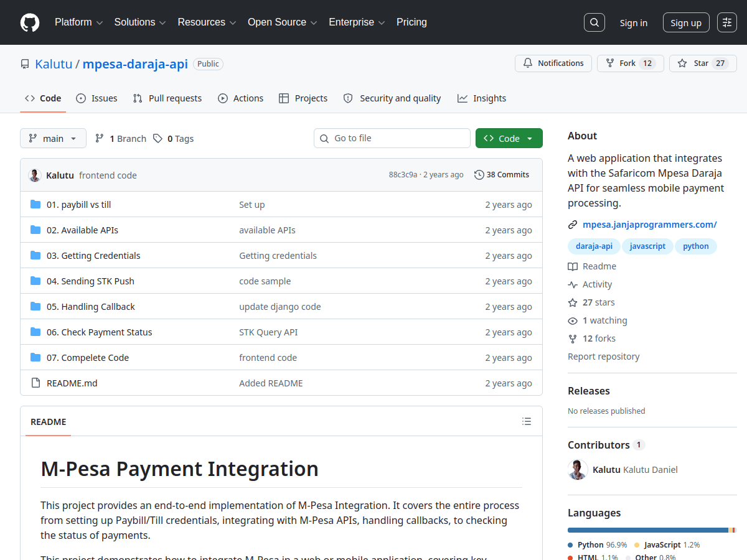Screen dimensions: 747x560
Task: Expand the Open Source menu
Action: 283,22
